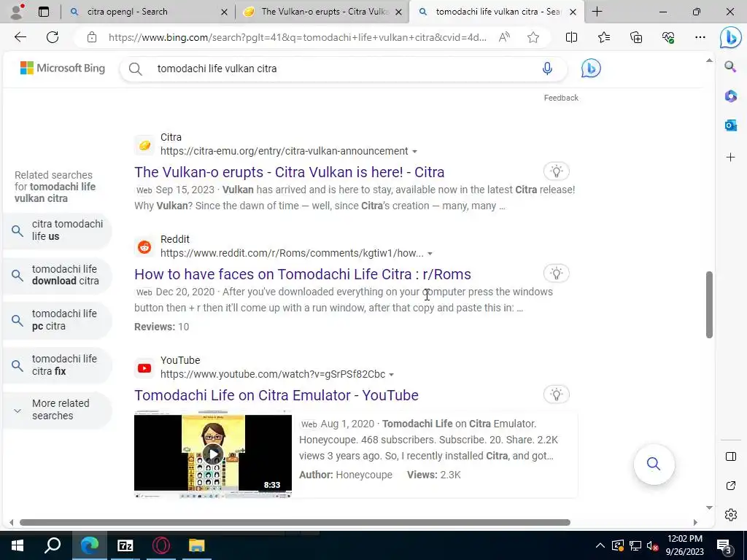The image size is (747, 560).
Task: Go to Microsoft Bing home logo
Action: coord(63,68)
